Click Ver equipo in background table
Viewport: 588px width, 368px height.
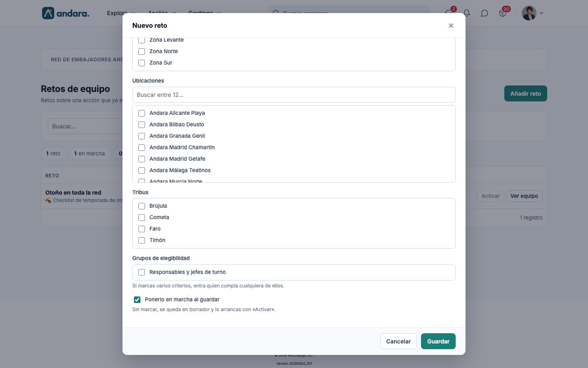[x=524, y=196]
